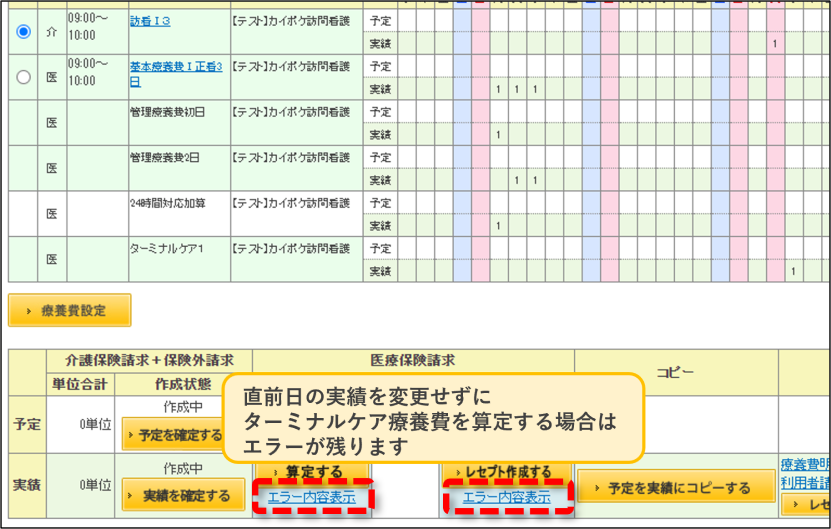
Task: Select the 基本療養費I正看3日 radio button
Action: pos(23,77)
